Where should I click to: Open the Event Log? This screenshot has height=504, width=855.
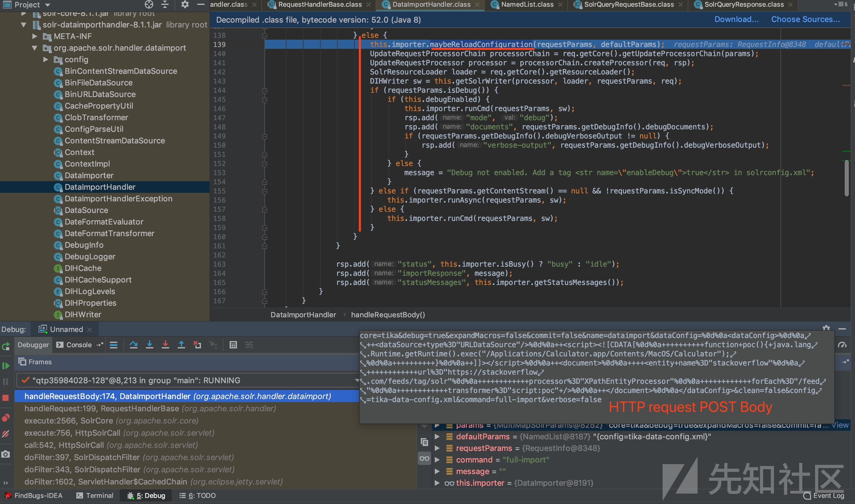coord(824,495)
